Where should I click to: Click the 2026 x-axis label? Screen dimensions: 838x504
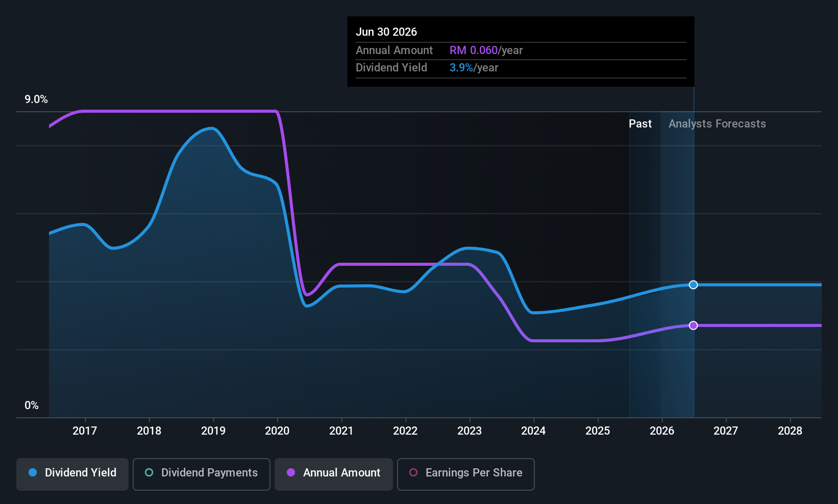[662, 431]
